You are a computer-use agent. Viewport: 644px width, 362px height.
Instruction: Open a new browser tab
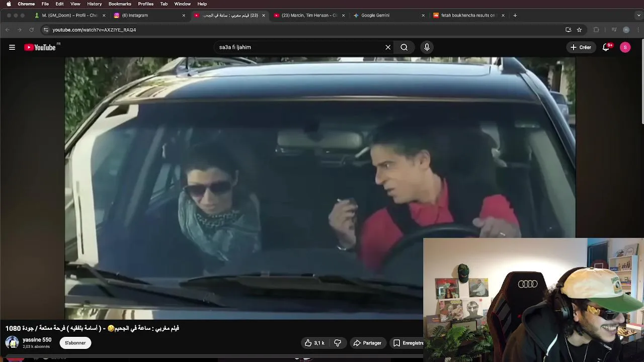515,16
